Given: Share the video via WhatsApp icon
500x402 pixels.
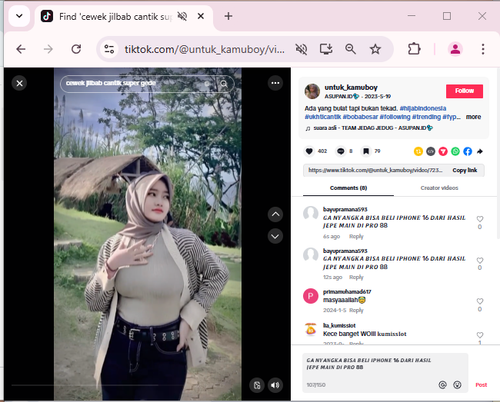Looking at the screenshot, I should point(455,151).
